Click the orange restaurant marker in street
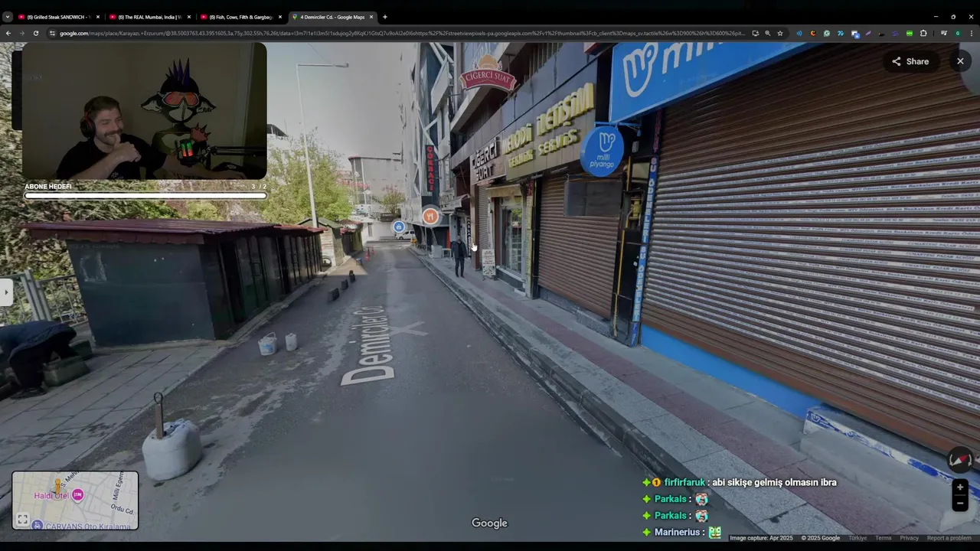 (430, 217)
